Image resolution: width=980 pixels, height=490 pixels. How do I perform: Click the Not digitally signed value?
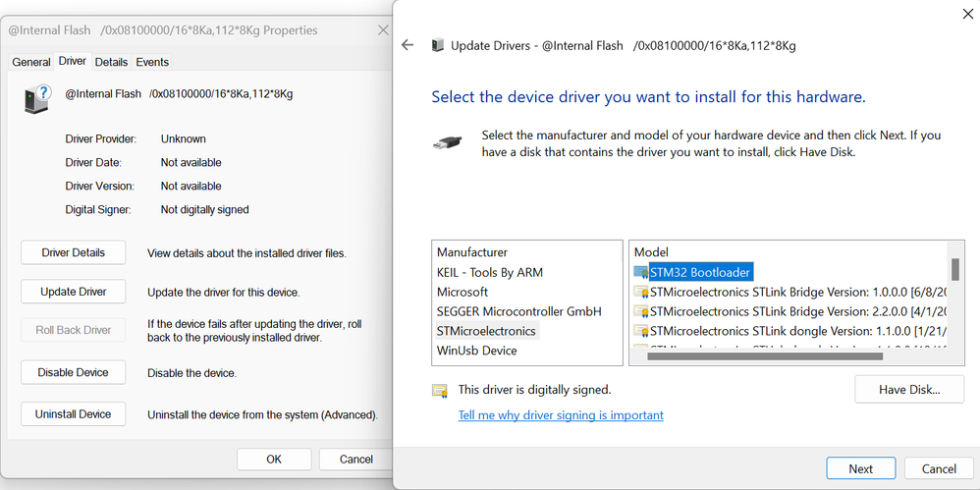204,210
